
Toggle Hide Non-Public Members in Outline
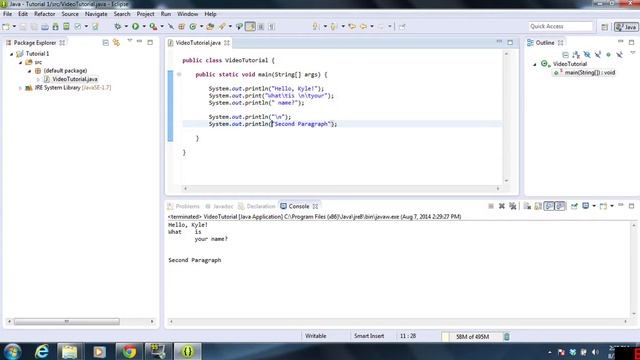(x=609, y=54)
